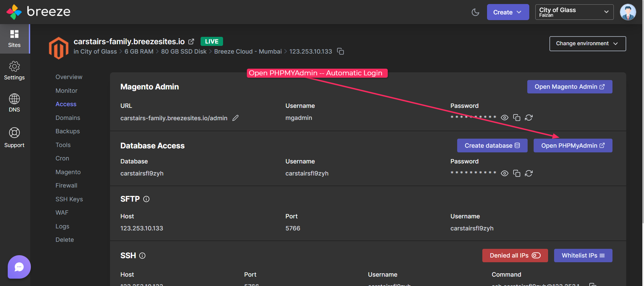Copy Database password

[517, 173]
